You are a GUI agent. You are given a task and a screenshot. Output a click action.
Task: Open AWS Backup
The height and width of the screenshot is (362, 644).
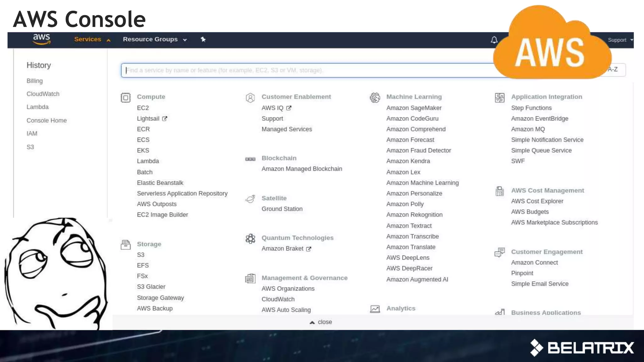[x=154, y=308]
